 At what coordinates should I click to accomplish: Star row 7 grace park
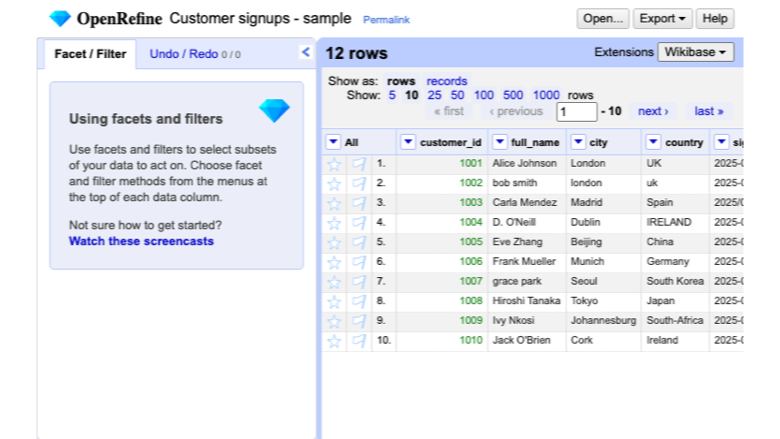pos(334,282)
